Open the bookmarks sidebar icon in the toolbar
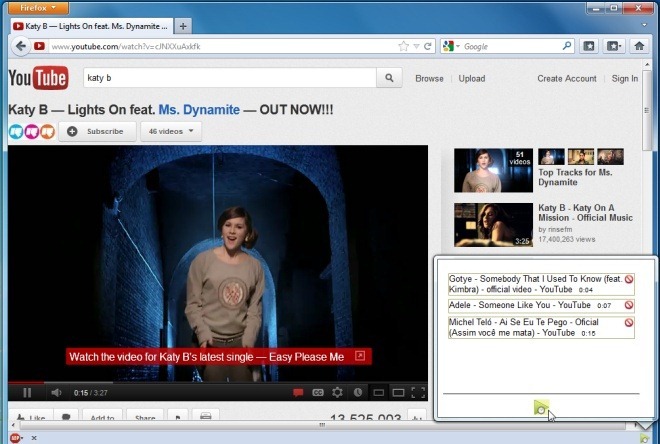Viewport: 660px width, 444px height. click(x=588, y=46)
